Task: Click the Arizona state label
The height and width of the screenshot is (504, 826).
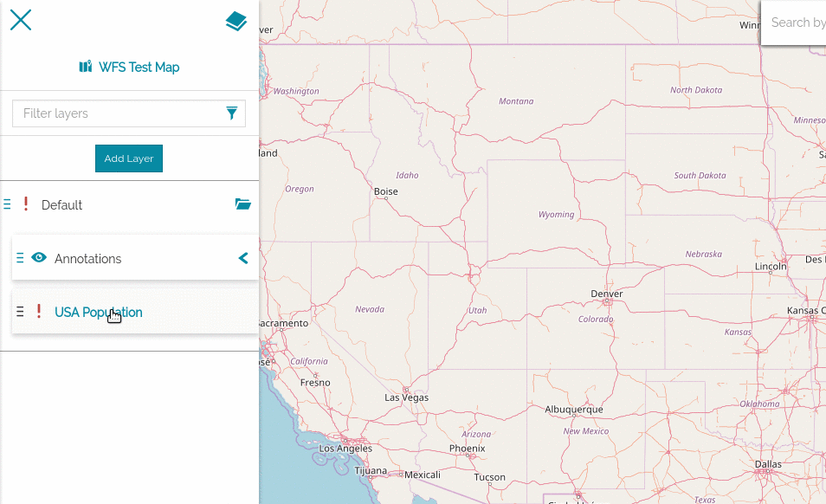Action: [x=476, y=435]
